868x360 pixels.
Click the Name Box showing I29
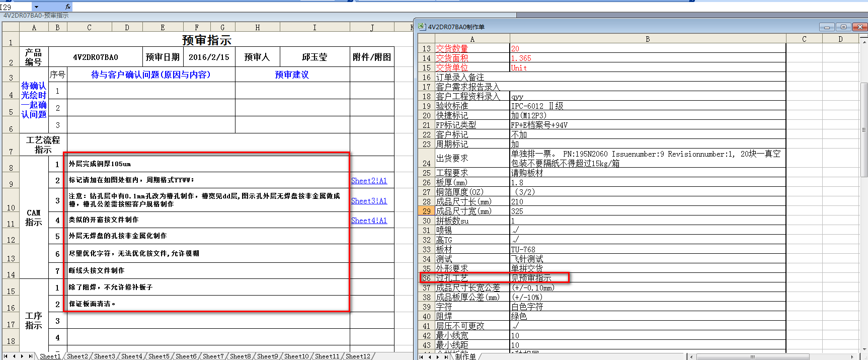16,7
